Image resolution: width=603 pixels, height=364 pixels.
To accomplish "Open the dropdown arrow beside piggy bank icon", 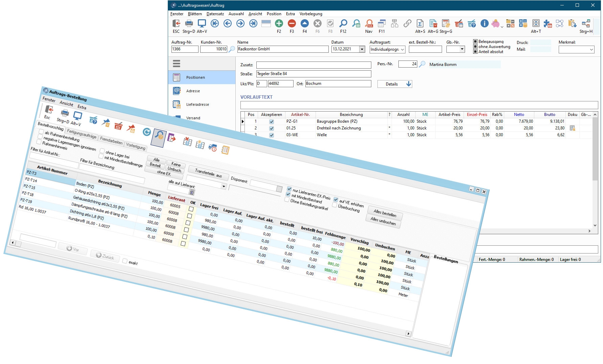I will pos(502,26).
